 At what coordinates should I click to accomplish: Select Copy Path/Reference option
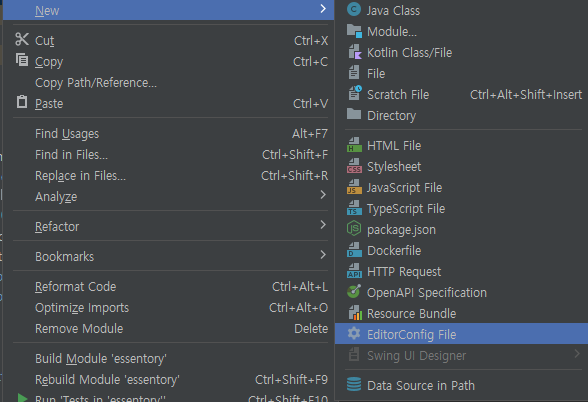tap(168, 83)
